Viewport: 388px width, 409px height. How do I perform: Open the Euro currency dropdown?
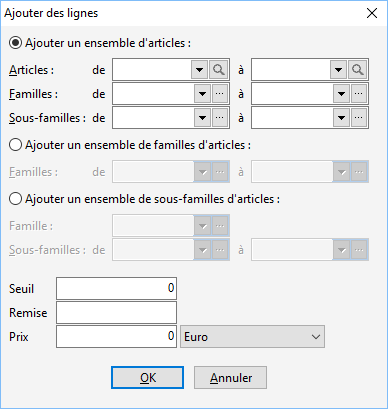[252, 337]
